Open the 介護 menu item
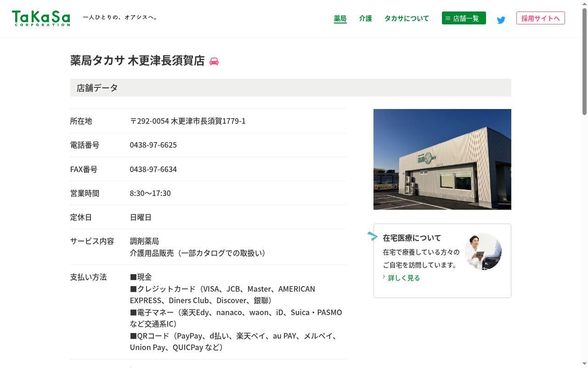 click(366, 18)
